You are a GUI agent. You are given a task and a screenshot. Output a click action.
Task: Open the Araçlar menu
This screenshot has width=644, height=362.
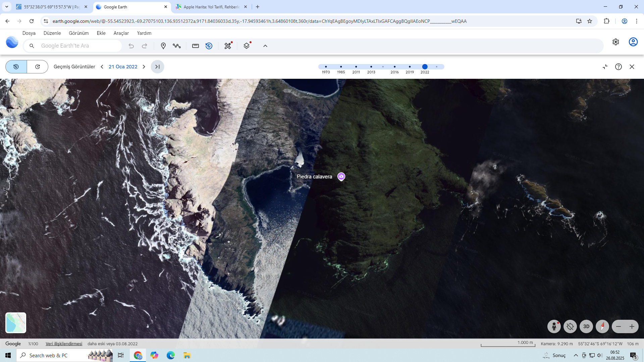[121, 33]
